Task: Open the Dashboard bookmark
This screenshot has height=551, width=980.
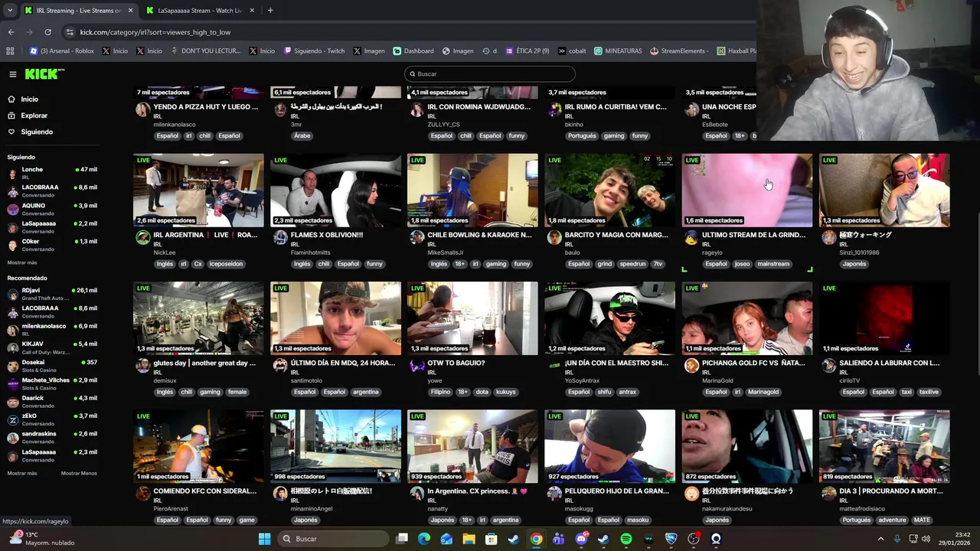Action: [413, 51]
